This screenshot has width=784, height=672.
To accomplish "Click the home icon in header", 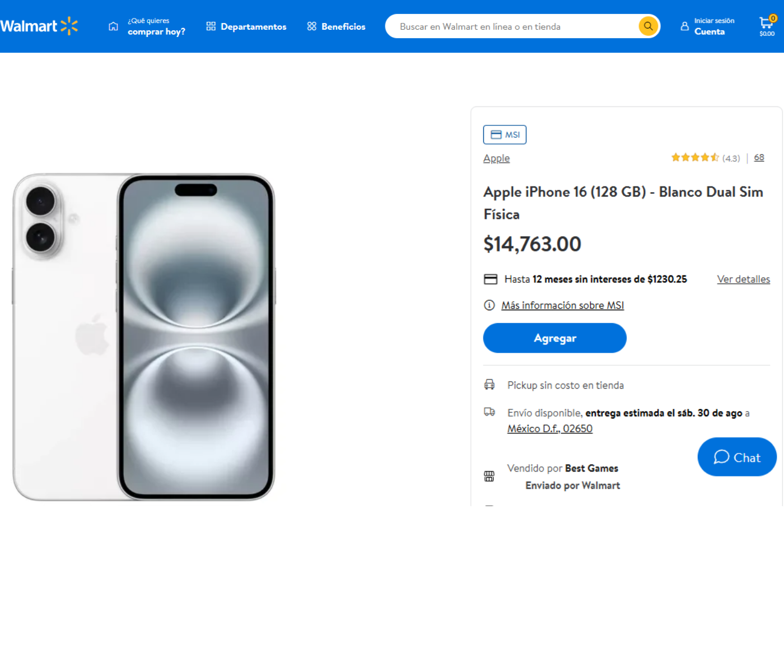I will 113,26.
